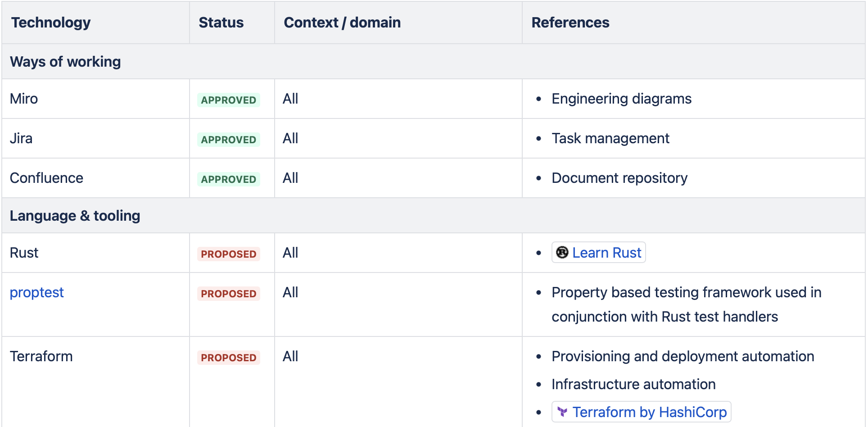Viewport: 868px width, 427px height.
Task: Select the Miro technology name
Action: 23,99
